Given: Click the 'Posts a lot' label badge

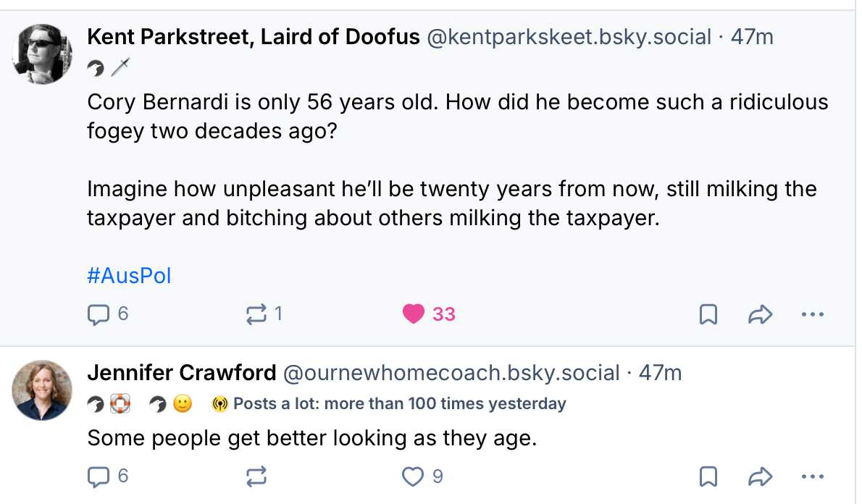Looking at the screenshot, I should 390,404.
